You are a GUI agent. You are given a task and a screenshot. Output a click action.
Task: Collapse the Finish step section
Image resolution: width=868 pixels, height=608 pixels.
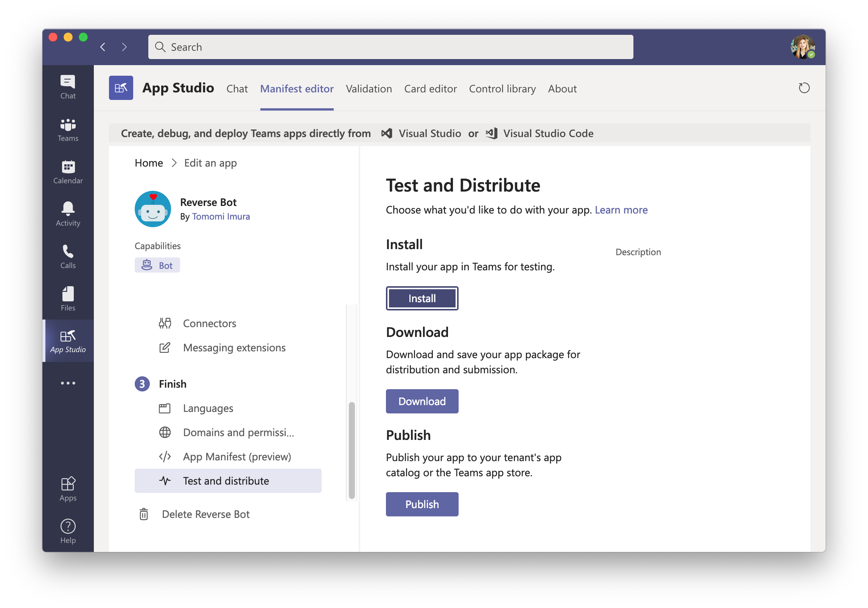coord(172,384)
